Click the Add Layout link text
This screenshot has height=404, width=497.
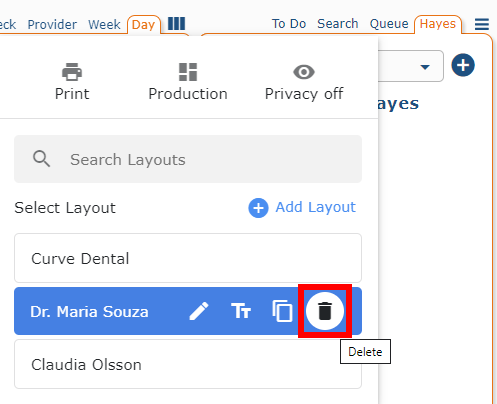[315, 207]
